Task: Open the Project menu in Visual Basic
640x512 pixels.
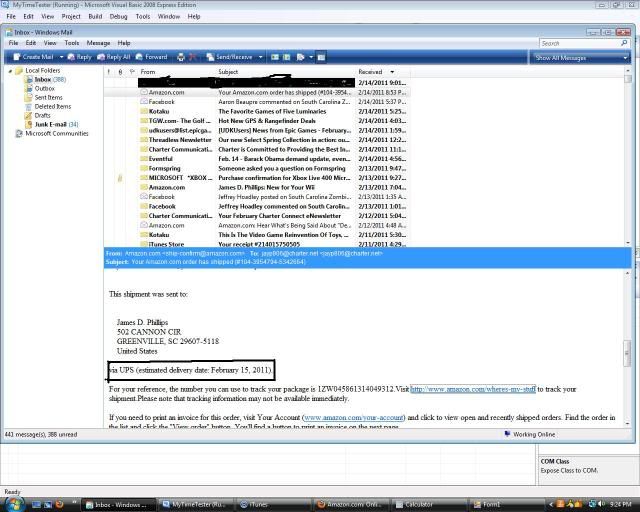Action: [x=71, y=16]
